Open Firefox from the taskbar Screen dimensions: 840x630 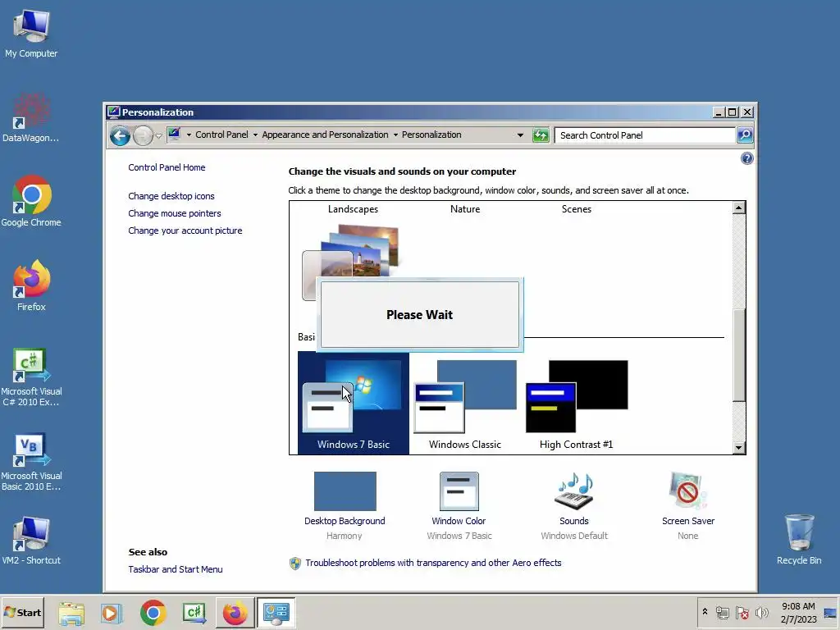[x=235, y=613]
